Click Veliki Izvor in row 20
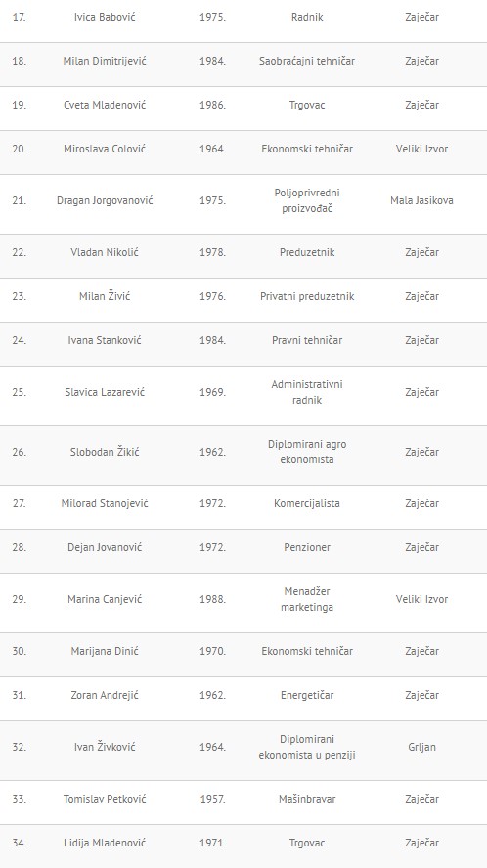Image resolution: width=487 pixels, height=868 pixels. 421,149
